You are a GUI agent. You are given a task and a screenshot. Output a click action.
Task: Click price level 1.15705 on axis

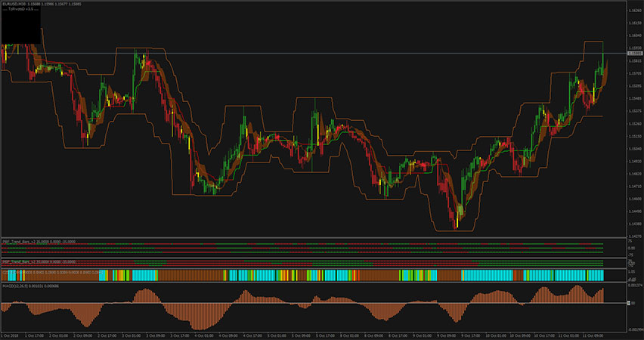point(636,73)
